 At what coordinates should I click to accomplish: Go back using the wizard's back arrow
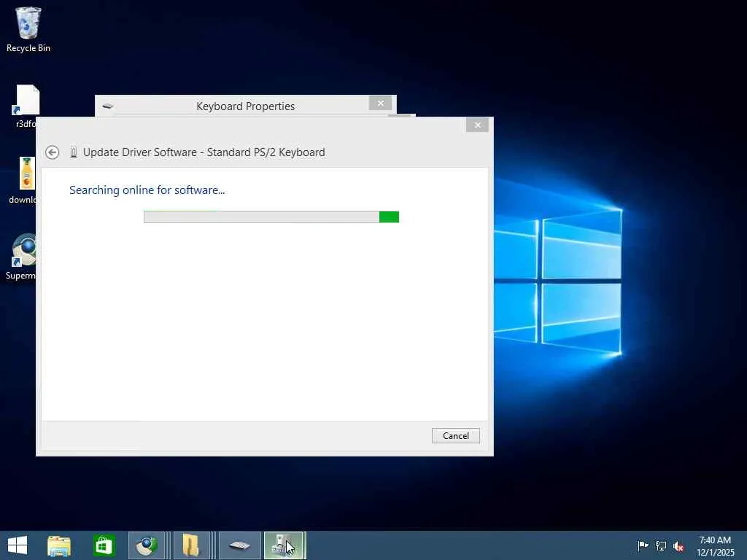(x=53, y=152)
